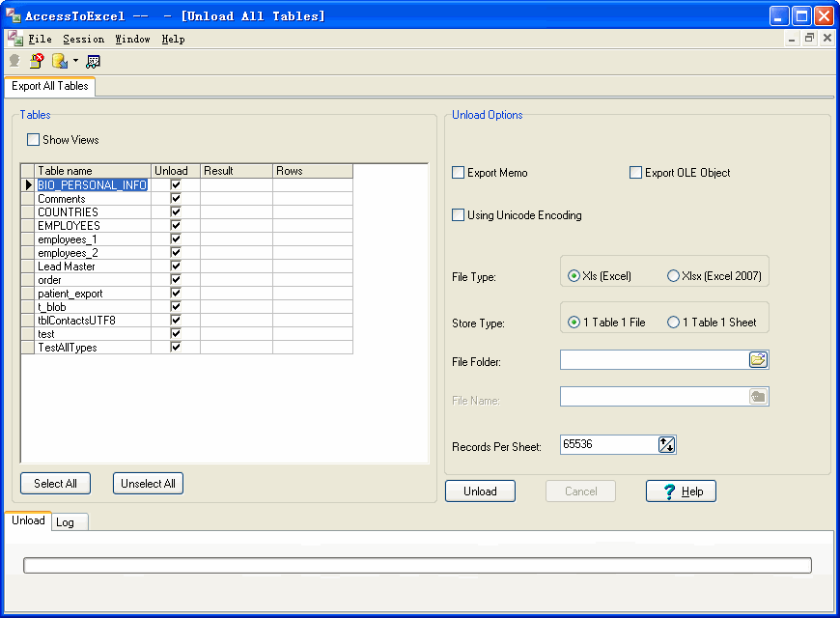Enable Using Unicode Encoding checkbox

[x=458, y=215]
